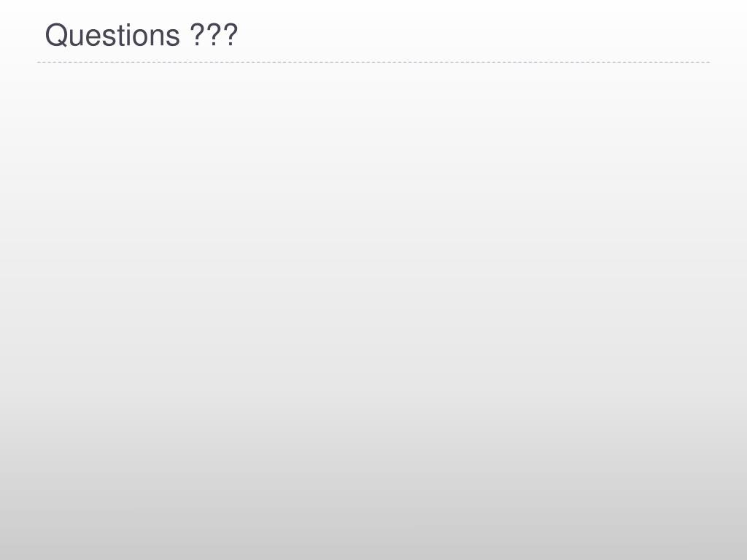This screenshot has width=747, height=560.
Task: Click the capital "Q" in Questions
Action: point(55,35)
